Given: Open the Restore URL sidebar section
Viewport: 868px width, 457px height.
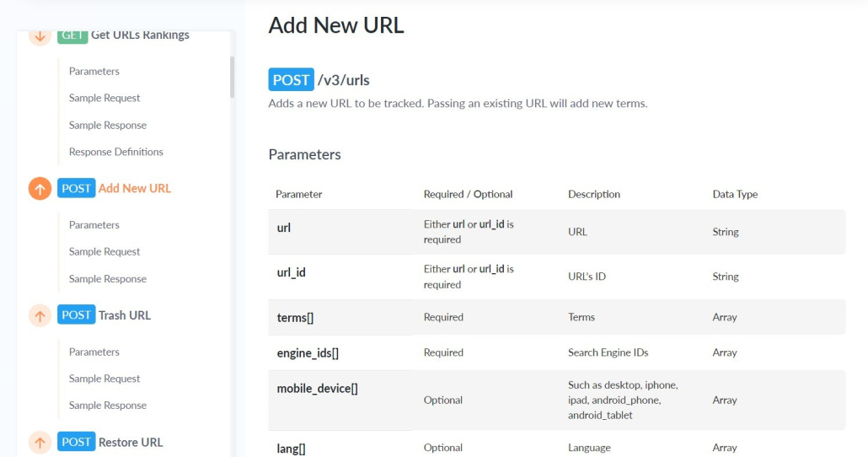Looking at the screenshot, I should pyautogui.click(x=131, y=442).
